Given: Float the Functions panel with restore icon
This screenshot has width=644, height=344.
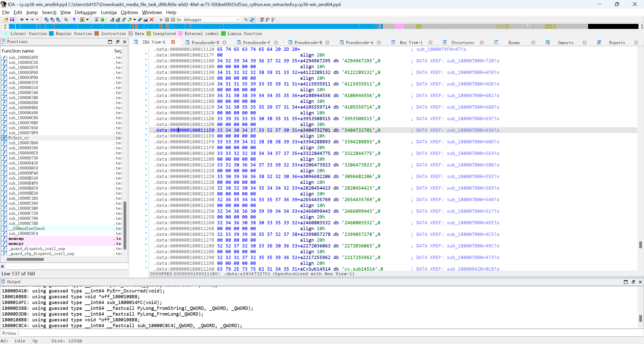Looking at the screenshot, I should coord(117,42).
